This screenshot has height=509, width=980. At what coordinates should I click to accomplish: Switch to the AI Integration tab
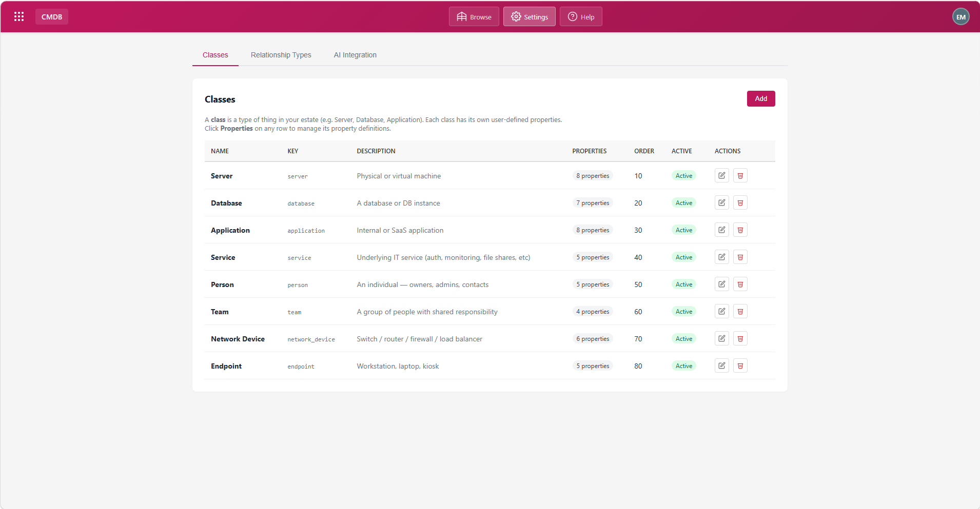click(x=355, y=55)
